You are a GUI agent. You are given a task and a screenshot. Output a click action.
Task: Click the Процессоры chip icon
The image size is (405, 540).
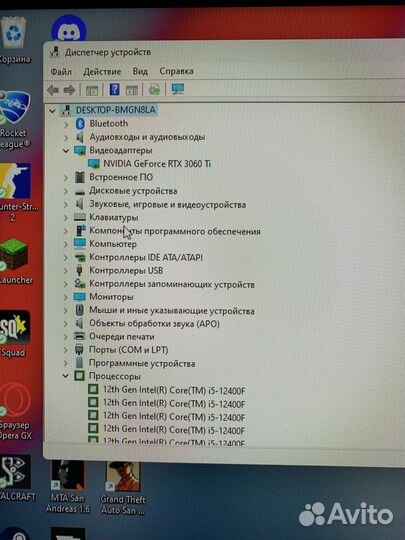click(79, 376)
